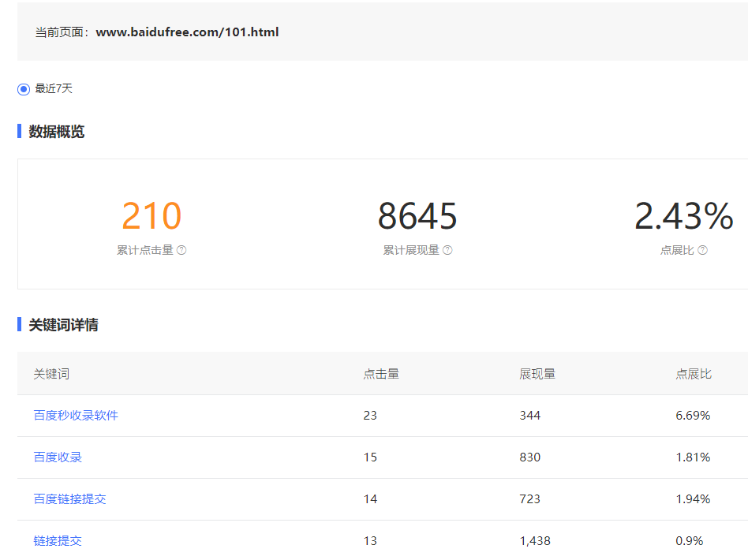Image resolution: width=748 pixels, height=560 pixels.
Task: Click the 关键词 column header
Action: click(x=51, y=374)
